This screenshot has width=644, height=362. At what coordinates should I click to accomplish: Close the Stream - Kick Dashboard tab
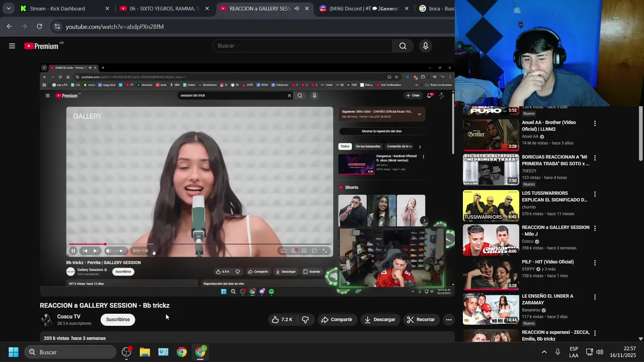coord(107,9)
